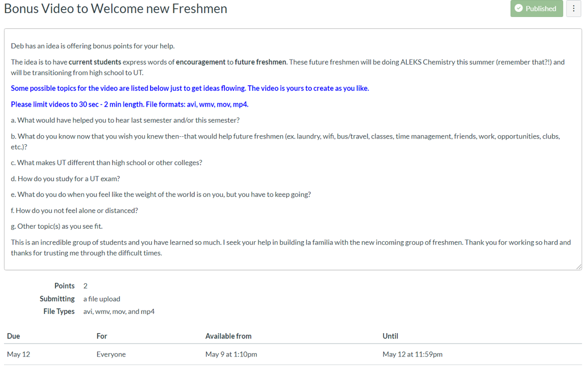588x369 pixels.
Task: Click the Due column header
Action: pos(14,336)
